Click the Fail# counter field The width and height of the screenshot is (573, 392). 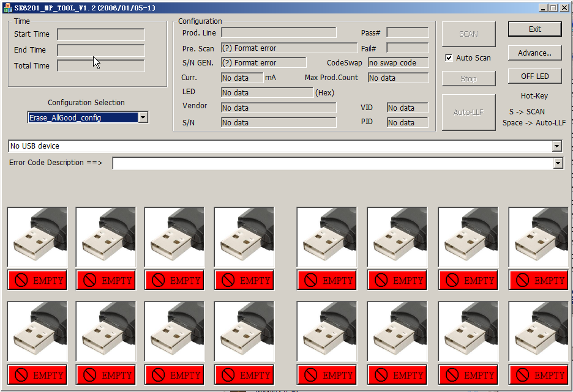click(408, 48)
